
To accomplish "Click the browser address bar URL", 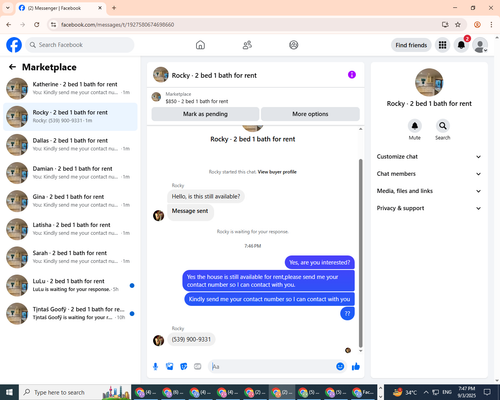I will (117, 25).
